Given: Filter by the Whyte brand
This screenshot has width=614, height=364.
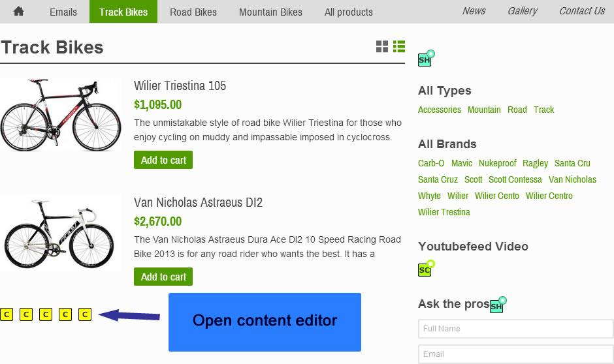Looking at the screenshot, I should (x=429, y=196).
